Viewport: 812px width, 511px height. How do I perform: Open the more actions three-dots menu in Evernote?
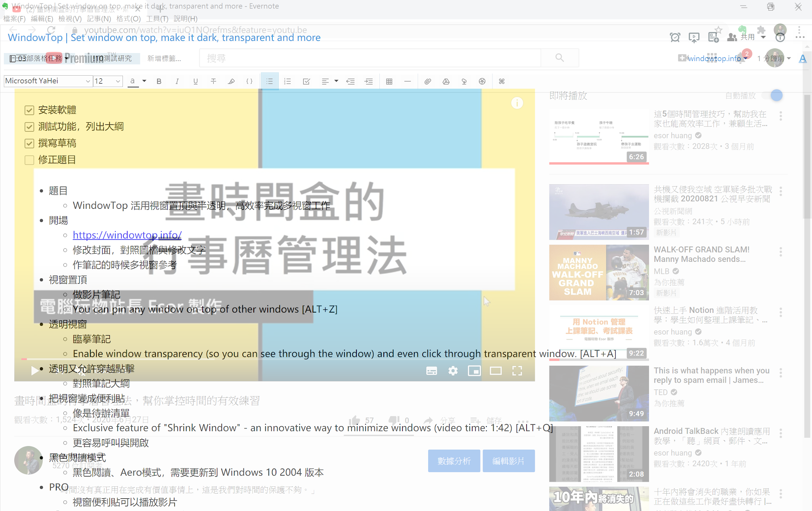tap(800, 37)
